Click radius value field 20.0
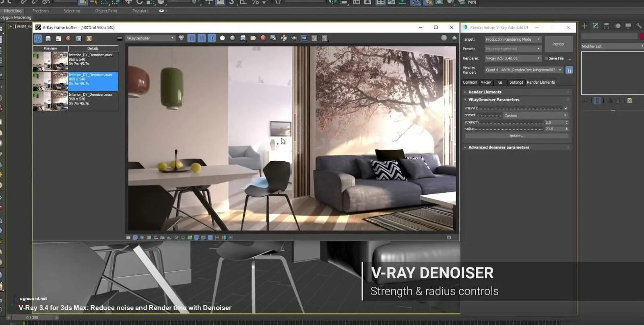The image size is (644, 325). point(554,129)
